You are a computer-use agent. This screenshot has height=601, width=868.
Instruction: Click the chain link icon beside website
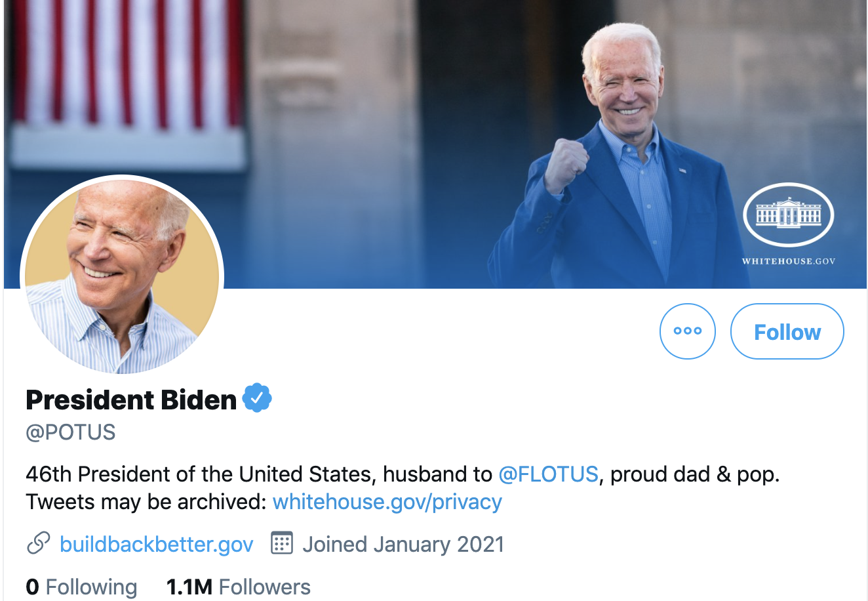pos(39,544)
